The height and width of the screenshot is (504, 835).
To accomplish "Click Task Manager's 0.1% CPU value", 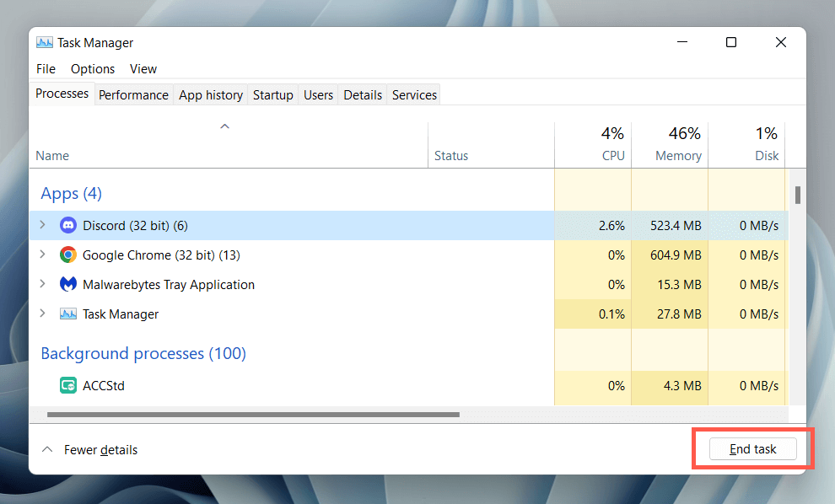I will (611, 314).
